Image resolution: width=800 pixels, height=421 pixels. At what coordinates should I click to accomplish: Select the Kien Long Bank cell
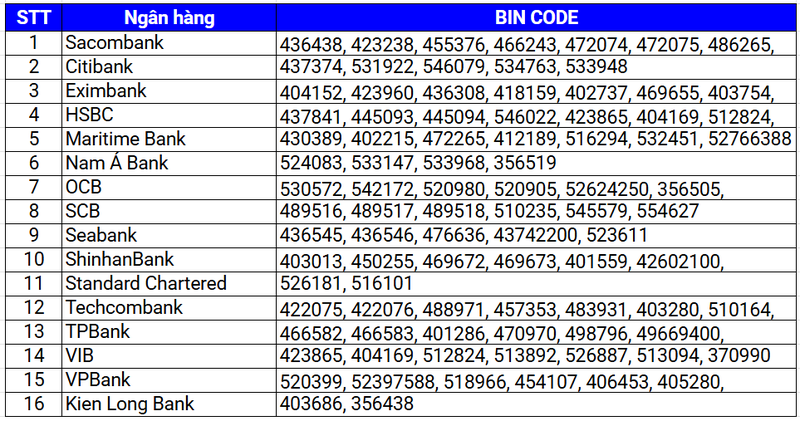coord(169,404)
